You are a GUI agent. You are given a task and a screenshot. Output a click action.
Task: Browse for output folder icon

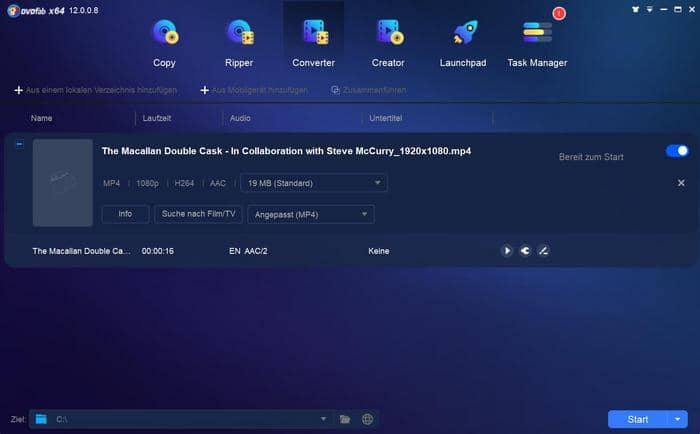pos(345,419)
